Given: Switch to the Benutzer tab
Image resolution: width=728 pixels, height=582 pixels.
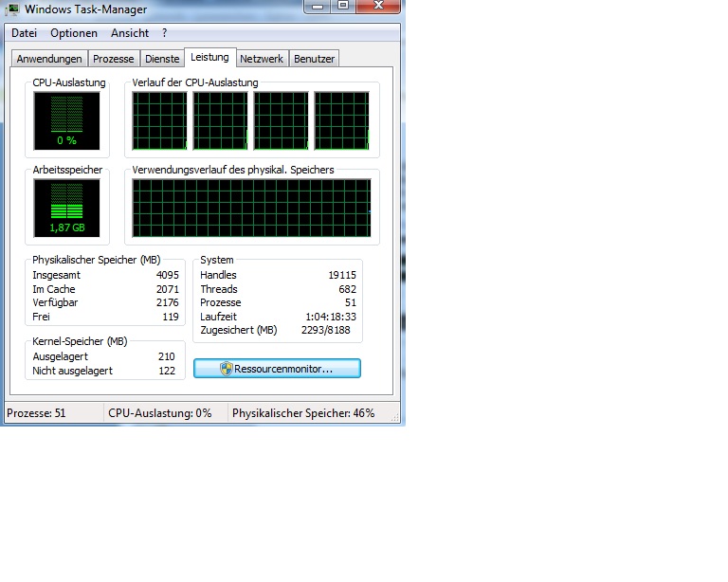Looking at the screenshot, I should click(x=314, y=59).
